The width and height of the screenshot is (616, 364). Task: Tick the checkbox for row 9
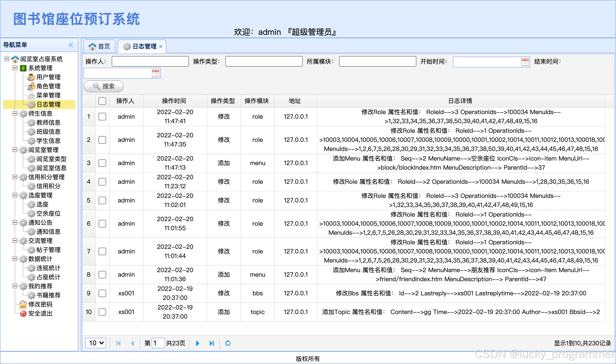pyautogui.click(x=102, y=293)
